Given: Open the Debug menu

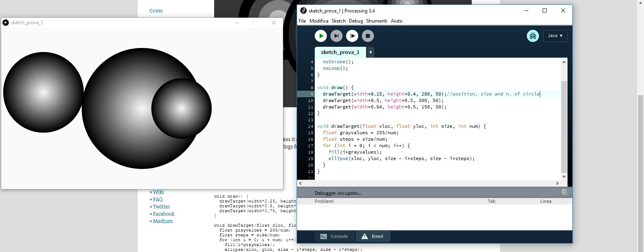Looking at the screenshot, I should (x=356, y=21).
